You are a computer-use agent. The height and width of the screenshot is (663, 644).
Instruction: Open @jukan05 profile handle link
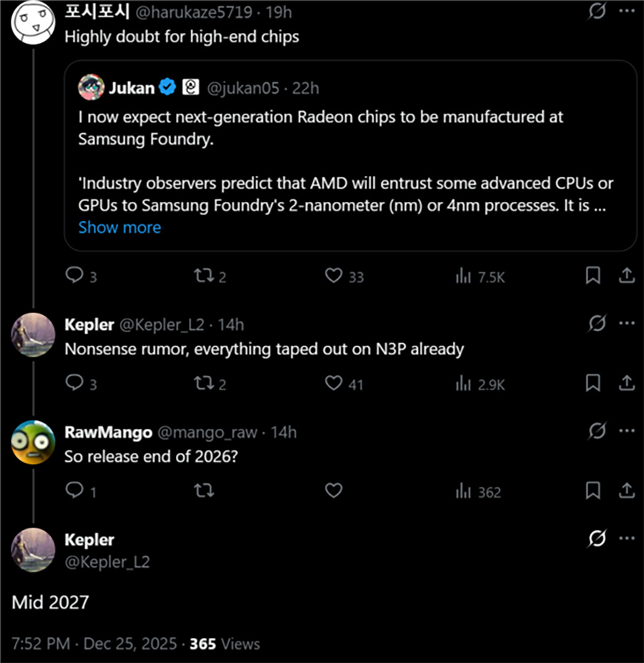(x=242, y=88)
